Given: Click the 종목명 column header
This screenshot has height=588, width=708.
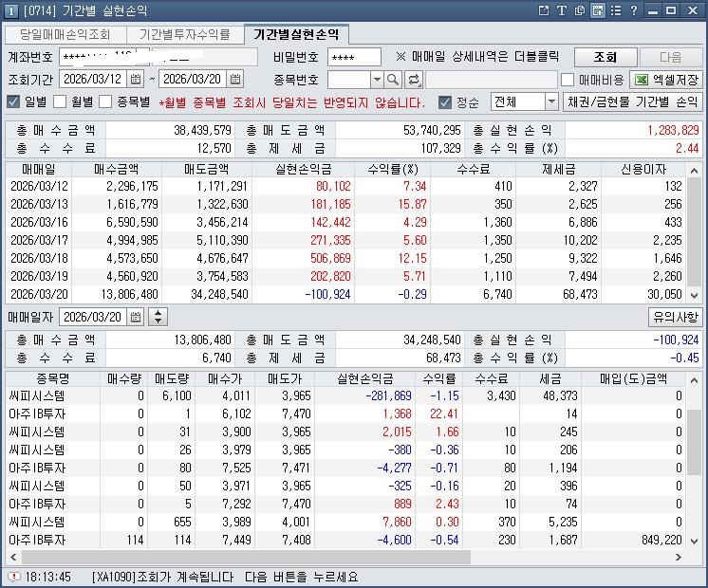Looking at the screenshot, I should pos(53,378).
